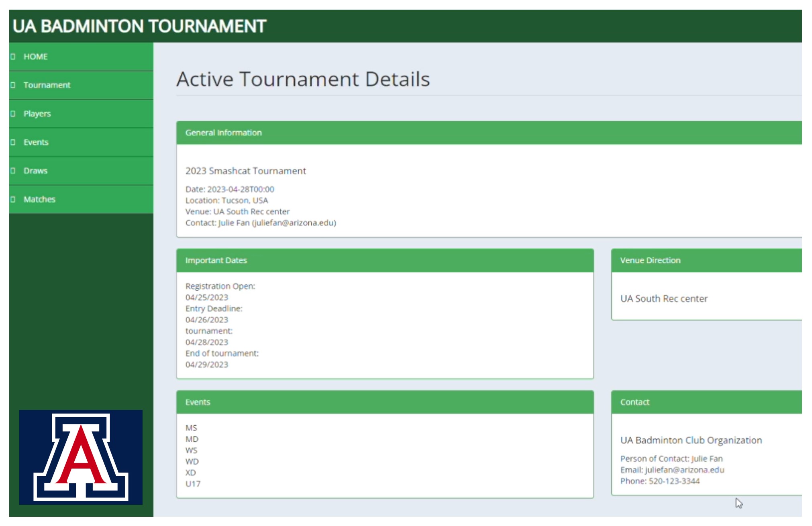Click the icon beside Matches
The width and height of the screenshot is (812, 526).
tap(13, 199)
